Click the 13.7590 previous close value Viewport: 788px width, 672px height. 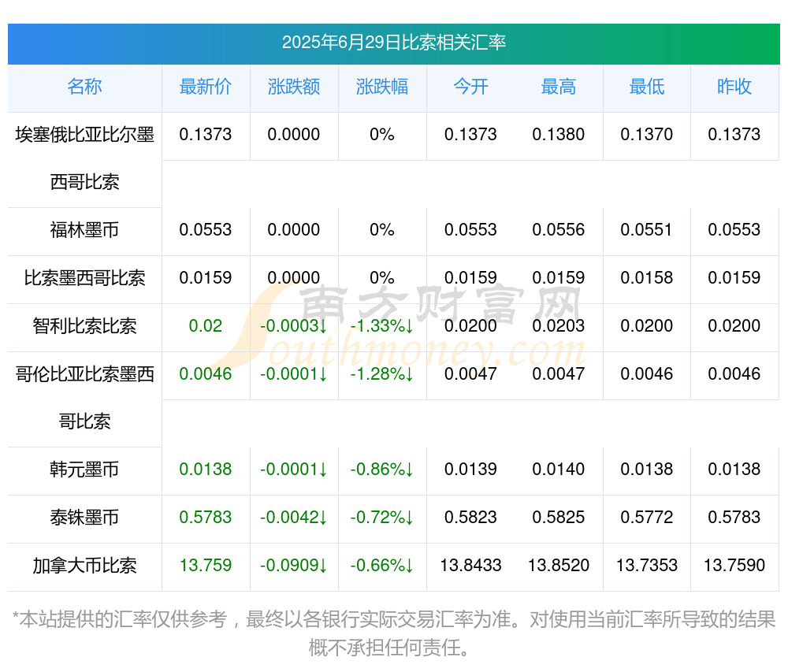click(734, 566)
